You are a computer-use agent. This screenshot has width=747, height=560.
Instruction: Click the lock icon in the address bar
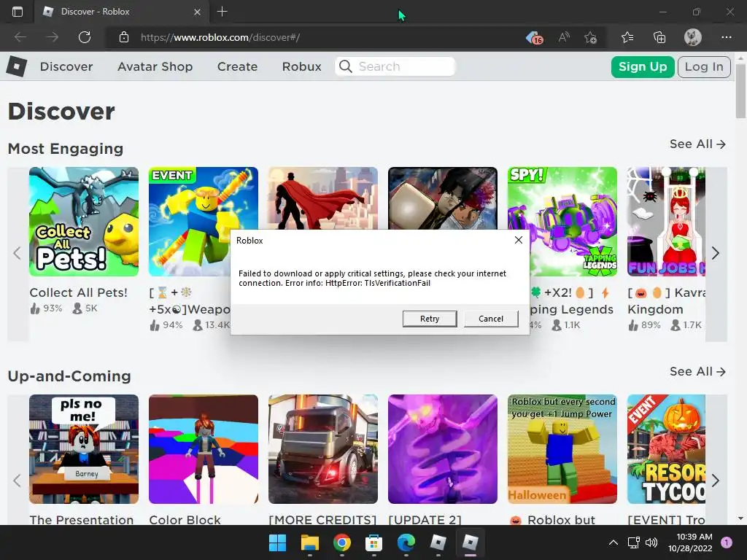[x=124, y=37]
